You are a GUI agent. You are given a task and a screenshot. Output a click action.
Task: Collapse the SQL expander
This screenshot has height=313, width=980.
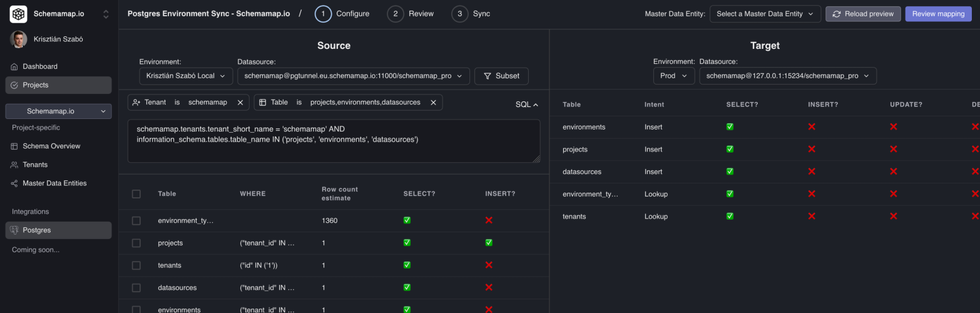coord(527,105)
